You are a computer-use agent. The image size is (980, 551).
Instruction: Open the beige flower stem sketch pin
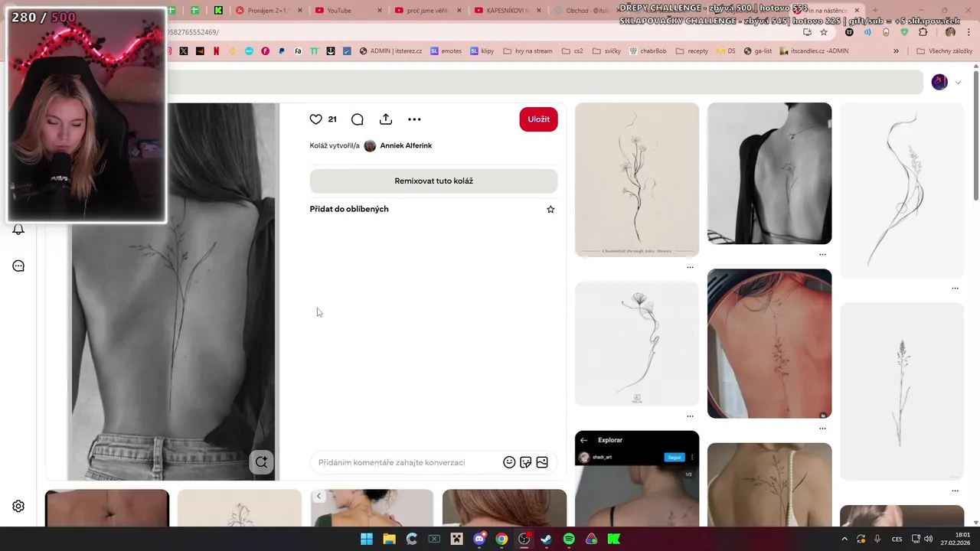tap(637, 180)
